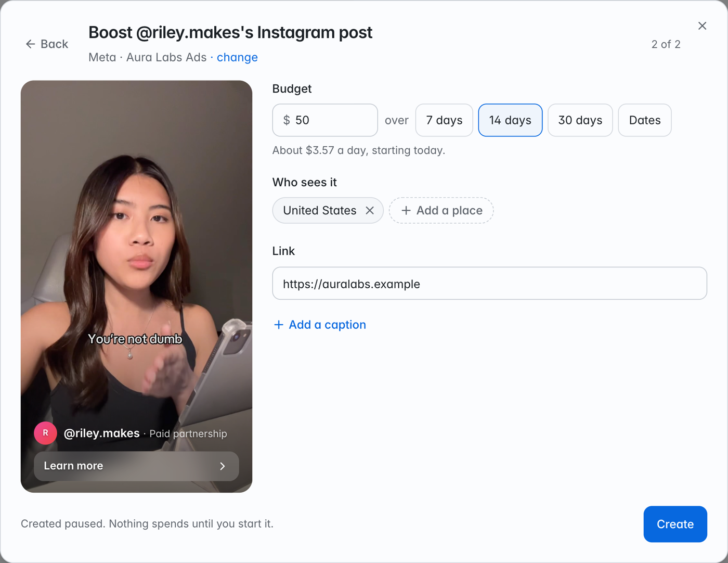Open the Dates picker option
The height and width of the screenshot is (563, 728).
point(645,120)
